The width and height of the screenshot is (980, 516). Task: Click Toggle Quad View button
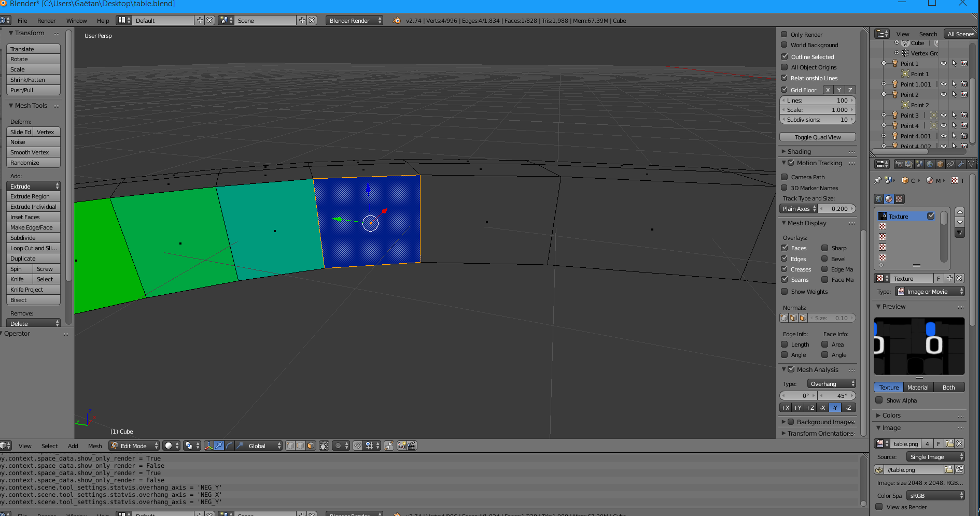(818, 137)
